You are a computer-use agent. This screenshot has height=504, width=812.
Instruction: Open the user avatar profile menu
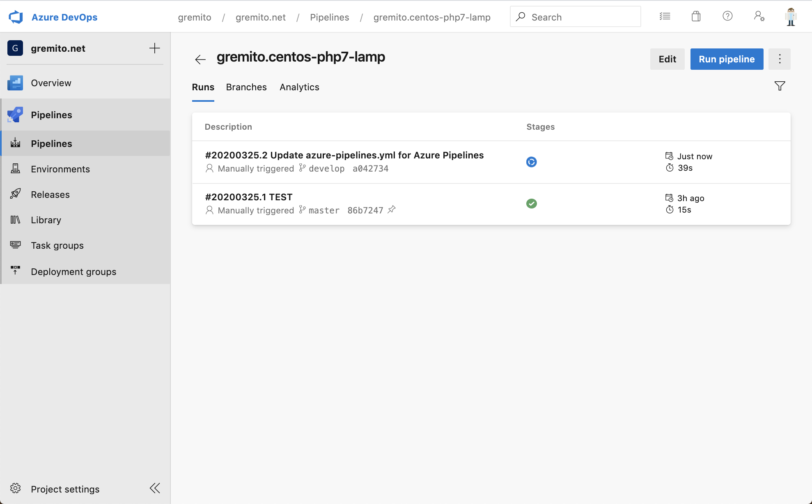pos(791,17)
